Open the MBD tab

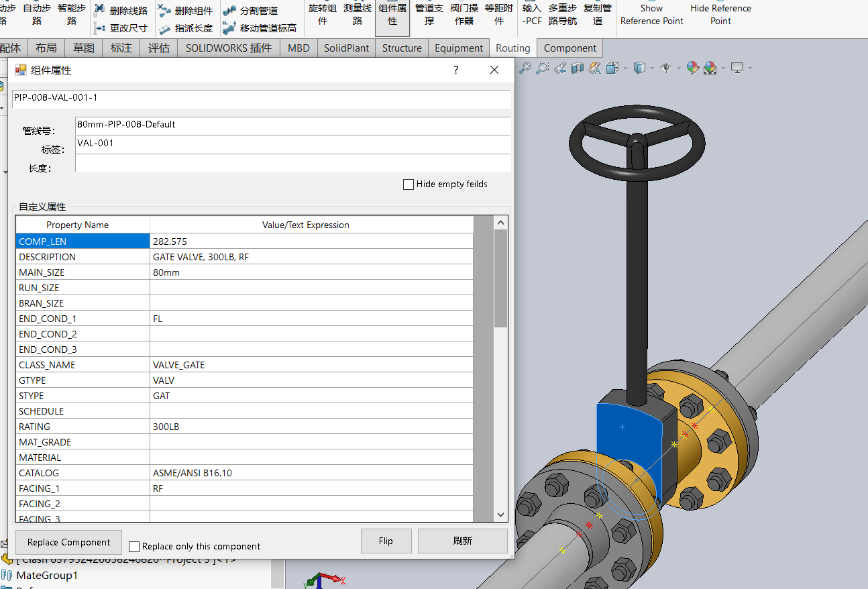[x=299, y=48]
